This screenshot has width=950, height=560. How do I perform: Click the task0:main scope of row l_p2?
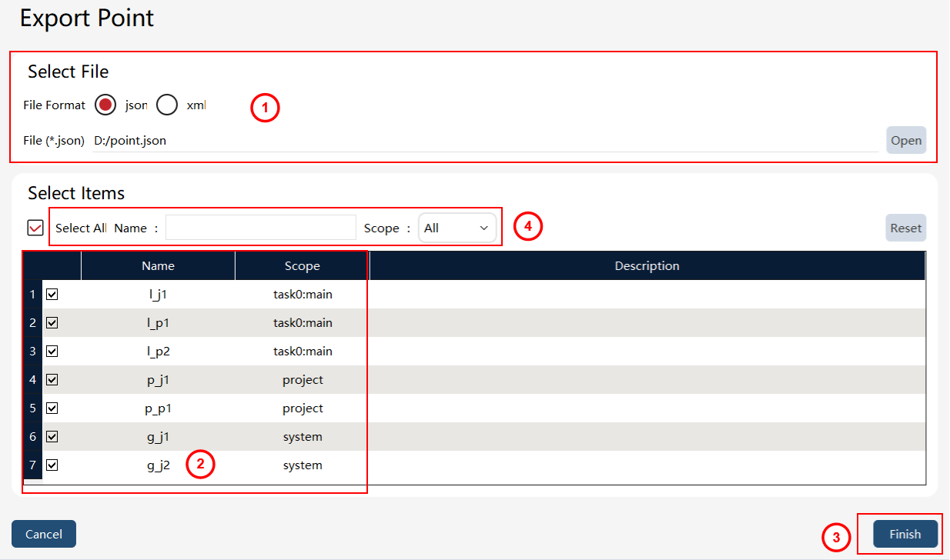point(303,351)
